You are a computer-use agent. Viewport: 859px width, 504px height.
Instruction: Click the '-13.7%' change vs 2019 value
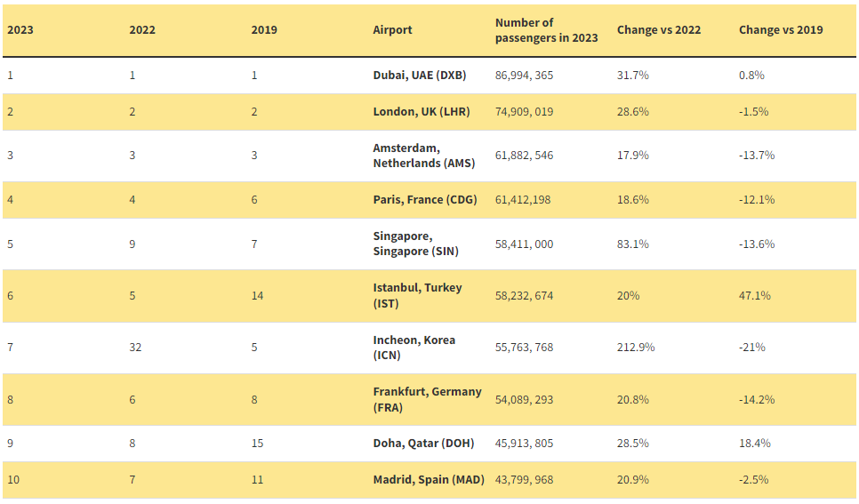point(757,156)
